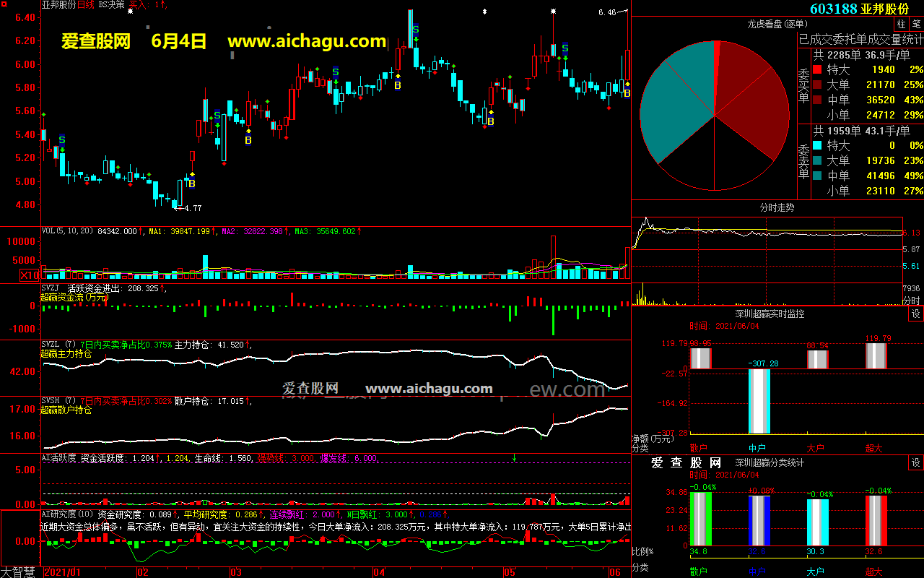Click the 中单 swatch under 委买单
The image size is (924, 578).
[817, 100]
